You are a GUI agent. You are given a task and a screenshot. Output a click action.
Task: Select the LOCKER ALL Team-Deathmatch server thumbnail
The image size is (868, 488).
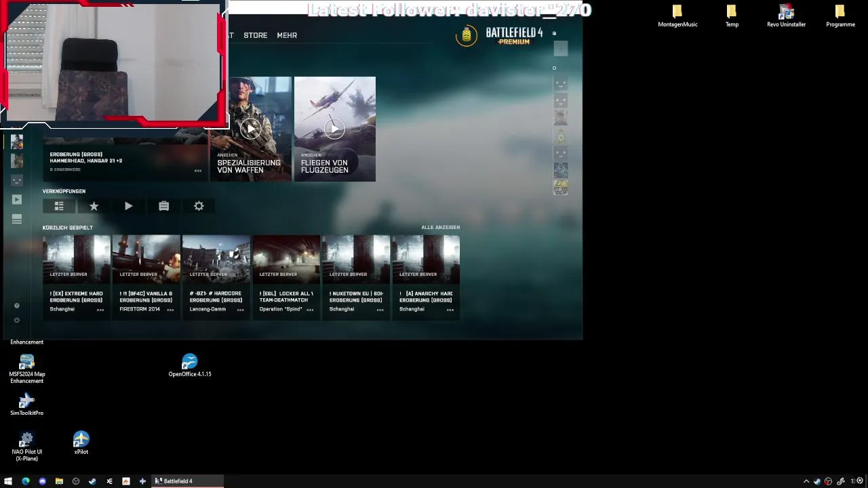click(x=285, y=259)
